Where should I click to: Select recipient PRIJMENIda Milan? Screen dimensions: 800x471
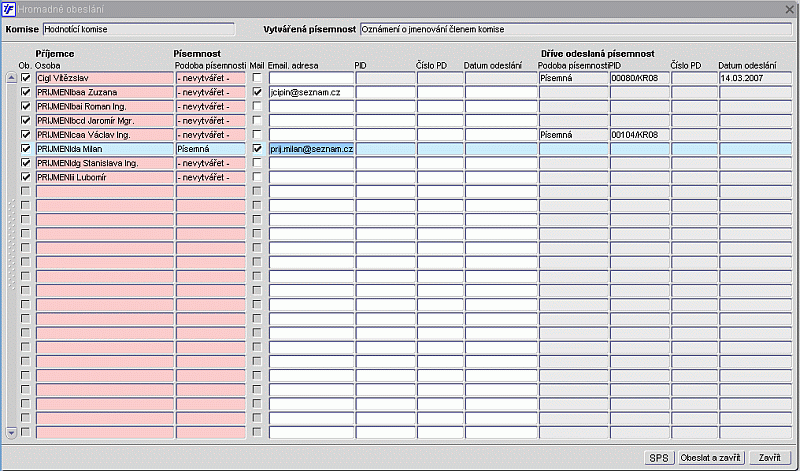click(105, 149)
